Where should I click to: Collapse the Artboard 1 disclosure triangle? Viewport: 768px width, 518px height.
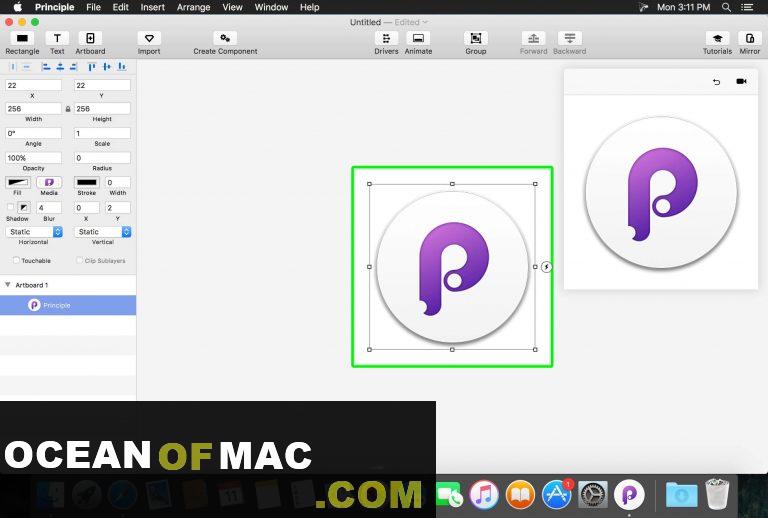click(8, 284)
